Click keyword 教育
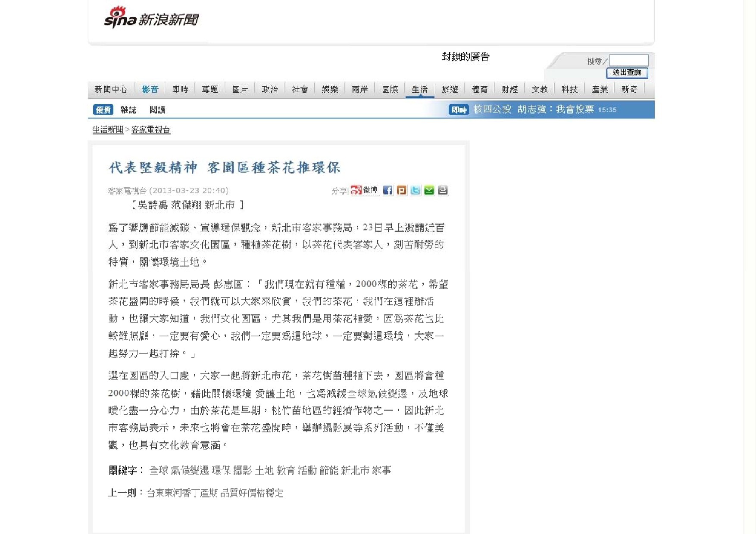The width and height of the screenshot is (756, 534). pyautogui.click(x=286, y=470)
